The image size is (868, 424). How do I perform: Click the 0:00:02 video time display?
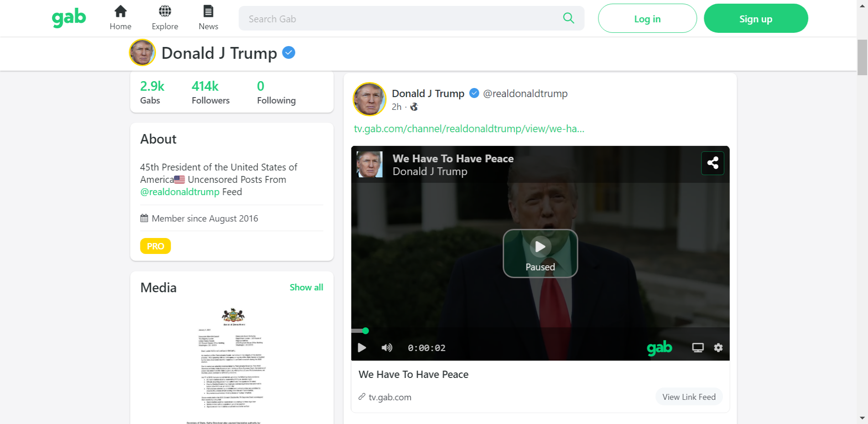[426, 348]
